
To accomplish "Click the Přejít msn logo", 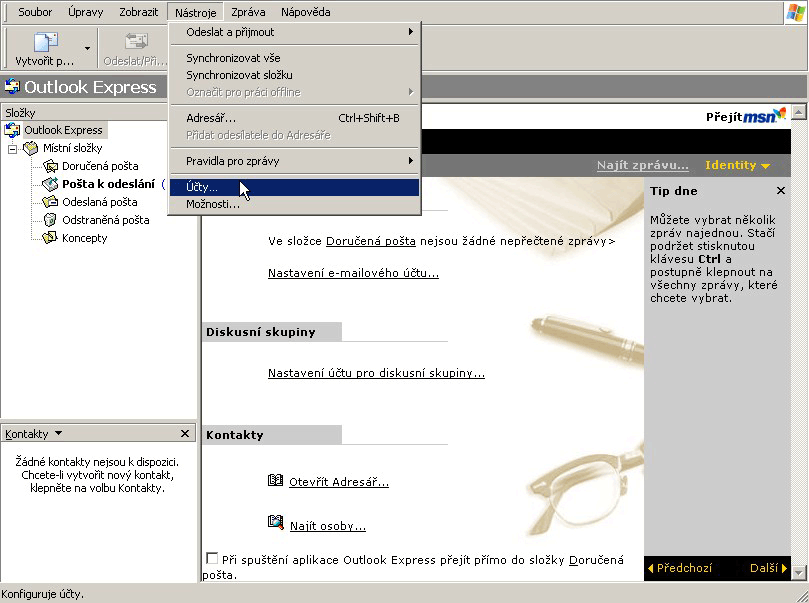I will 746,116.
